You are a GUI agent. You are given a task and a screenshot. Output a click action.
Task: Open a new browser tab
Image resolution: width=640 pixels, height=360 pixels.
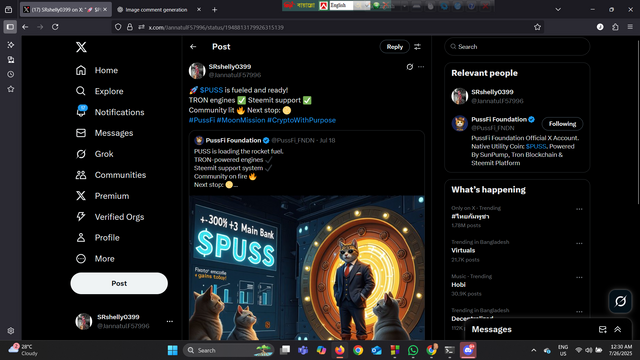pos(214,9)
